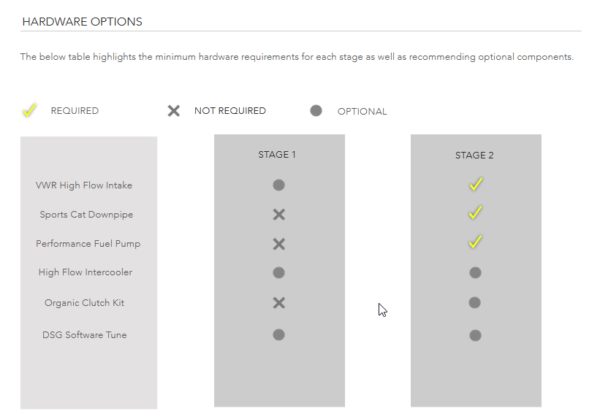Click the Not Required X legend icon

tap(174, 111)
